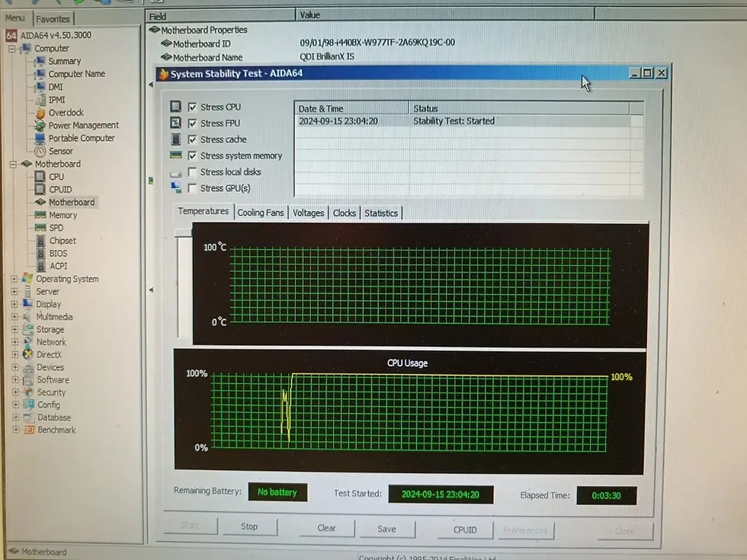Click the Status column header

[x=519, y=108]
